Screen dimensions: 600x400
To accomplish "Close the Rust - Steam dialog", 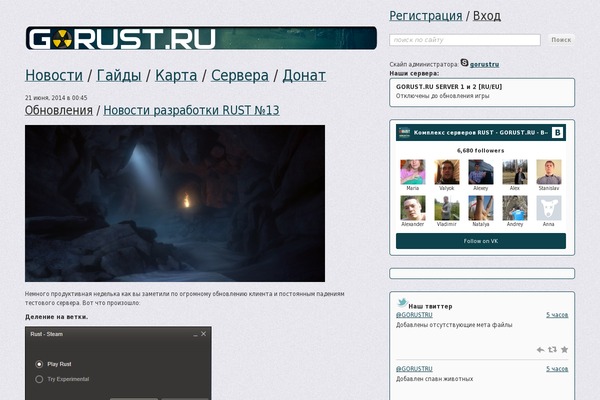I will 204,334.
